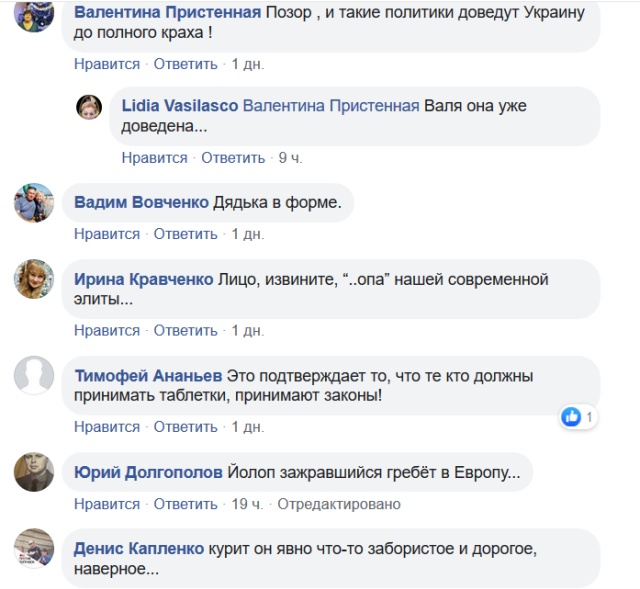Screen dimensions: 640x589
Task: Click the 9 ч. timestamp on Lidia's reply
Action: click(x=290, y=158)
